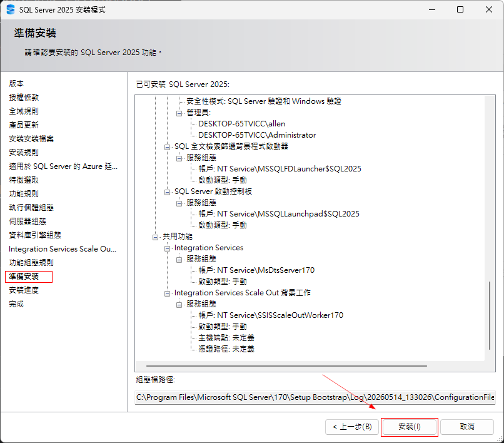Collapse the 共用功能 tree node

pos(155,237)
